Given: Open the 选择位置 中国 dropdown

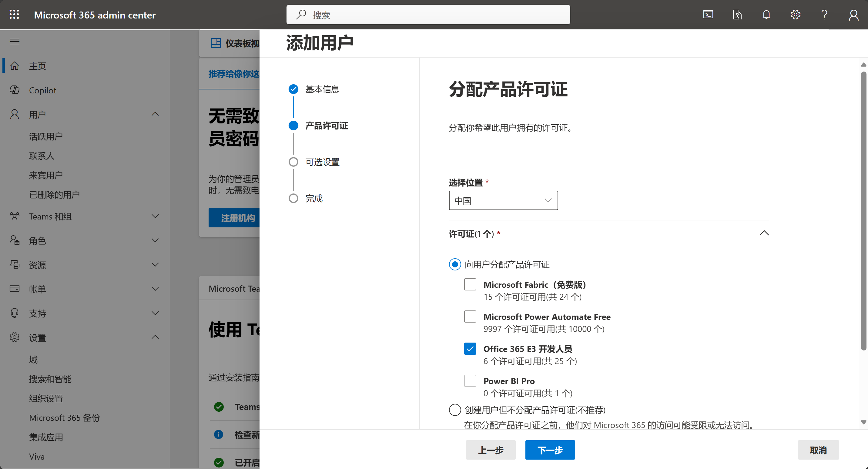Looking at the screenshot, I should (x=503, y=200).
